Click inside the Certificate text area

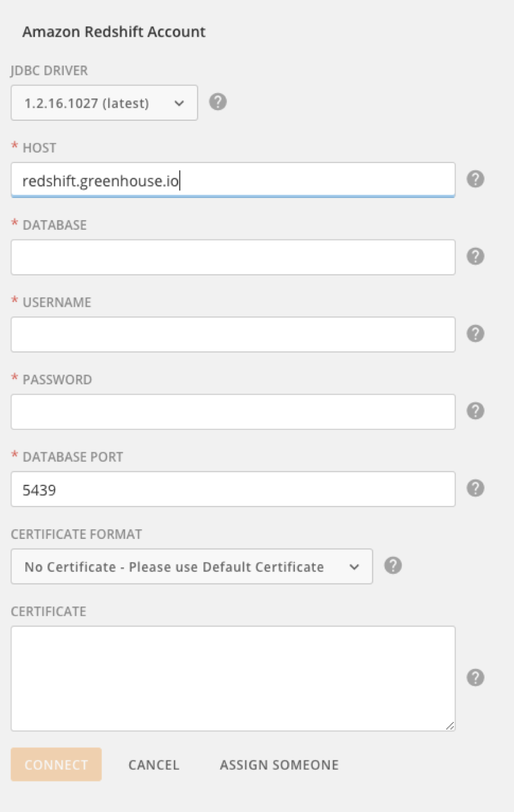233,678
